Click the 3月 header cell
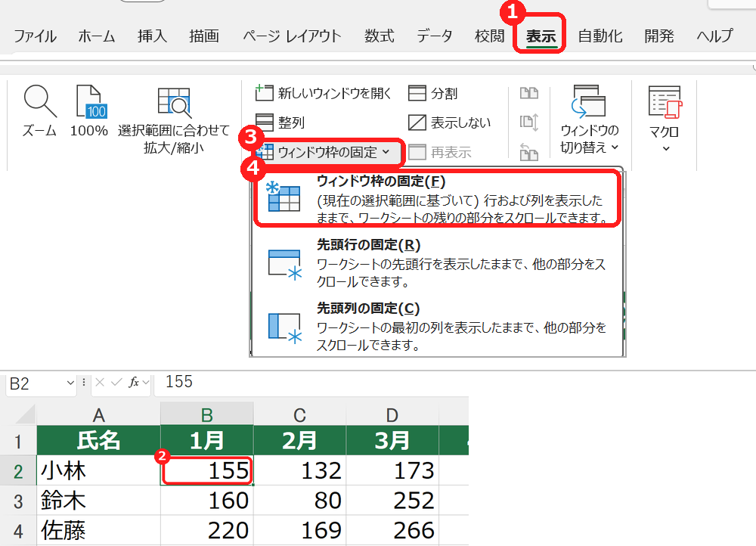Viewport: 756px width, 546px height. pyautogui.click(x=392, y=440)
